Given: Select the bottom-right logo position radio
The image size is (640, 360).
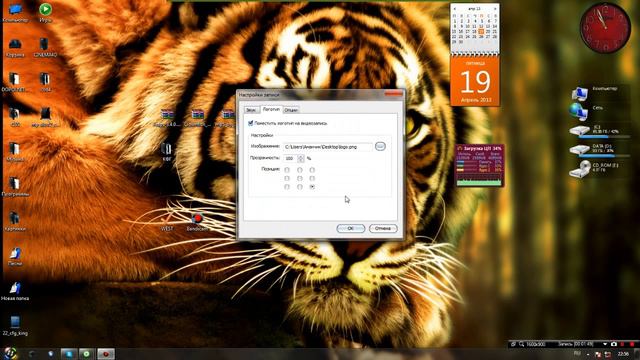Looking at the screenshot, I should (312, 187).
